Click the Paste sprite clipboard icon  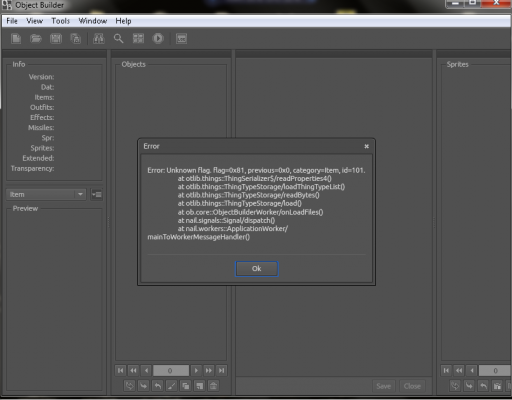(x=497, y=386)
